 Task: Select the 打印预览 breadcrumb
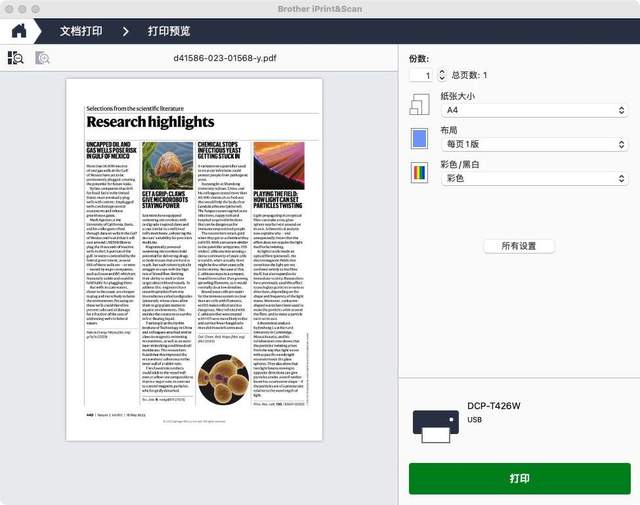pos(169,31)
